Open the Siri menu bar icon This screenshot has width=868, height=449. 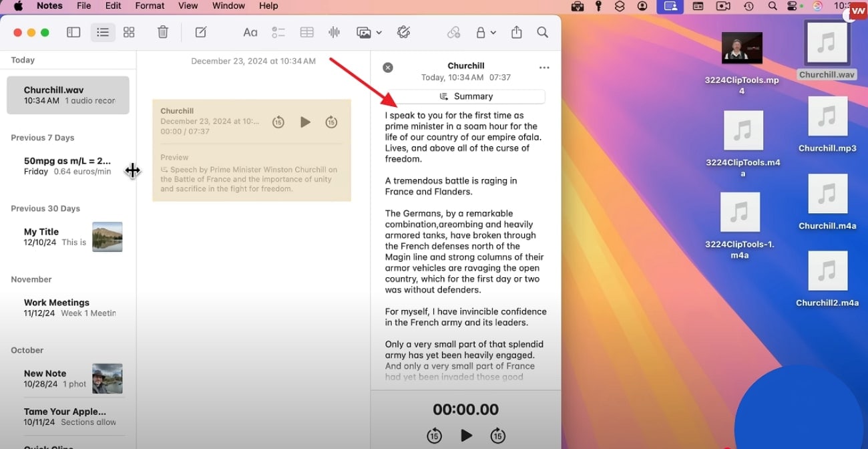tap(817, 6)
